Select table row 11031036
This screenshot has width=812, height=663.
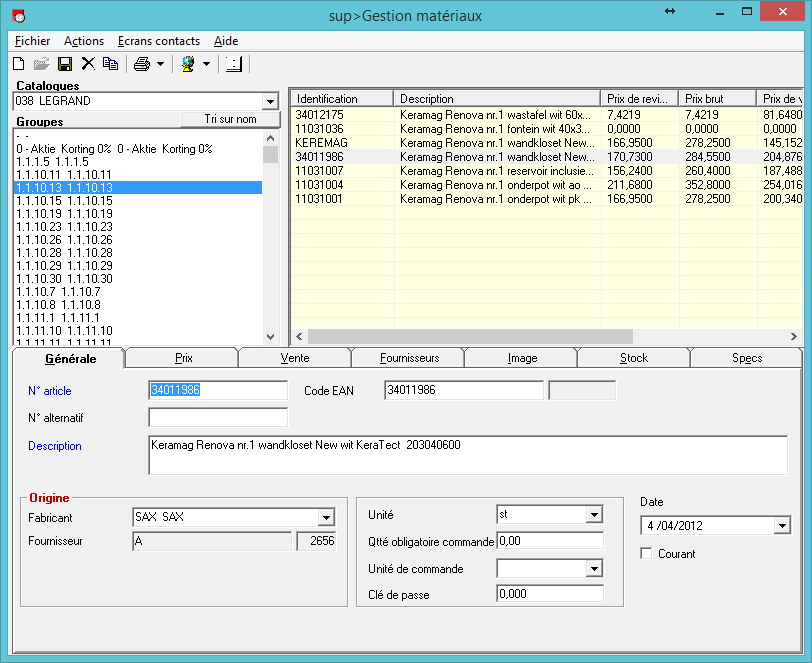point(547,128)
